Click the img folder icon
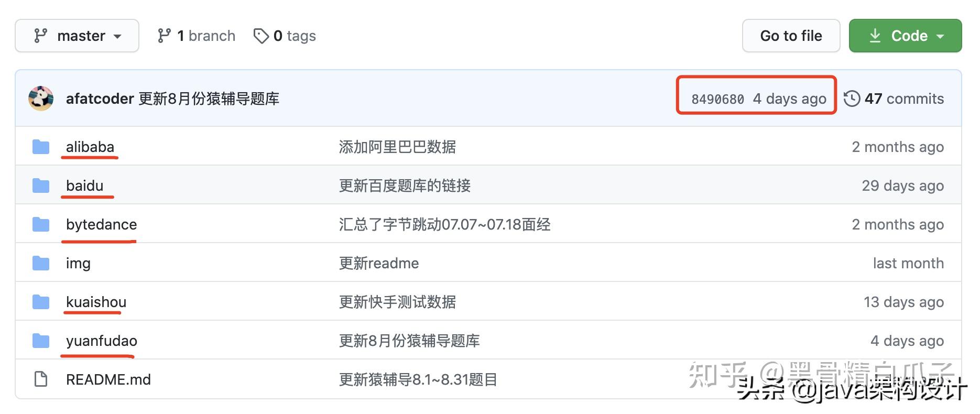The width and height of the screenshot is (980, 414). (41, 263)
